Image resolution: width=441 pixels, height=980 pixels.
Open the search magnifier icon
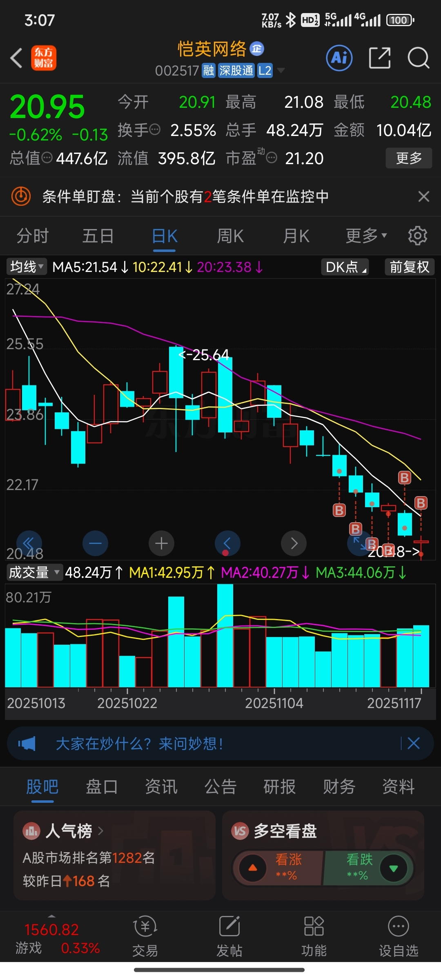(x=419, y=58)
